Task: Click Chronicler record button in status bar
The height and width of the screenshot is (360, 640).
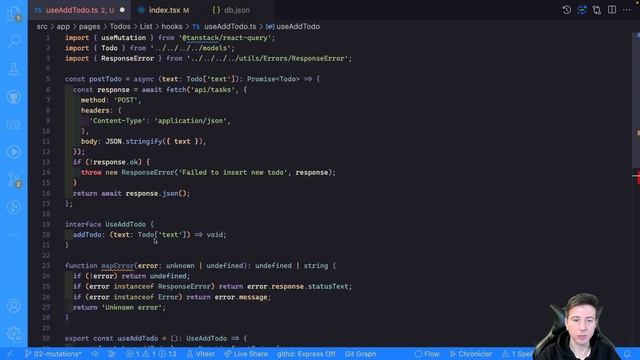Action: (471, 354)
